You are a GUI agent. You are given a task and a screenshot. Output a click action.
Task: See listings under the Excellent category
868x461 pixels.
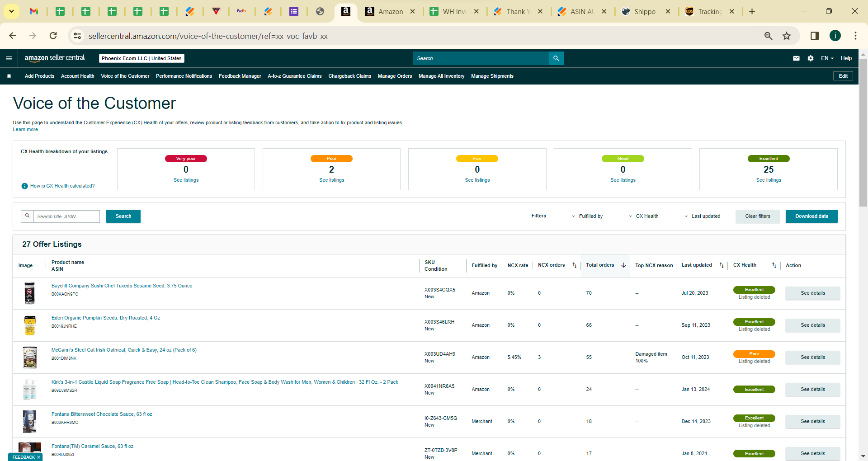click(769, 180)
